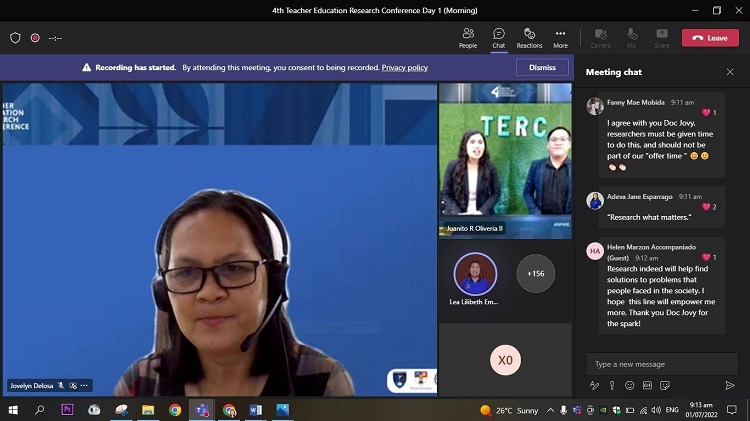Open more options next to Jovelyn Delosa

(84, 385)
